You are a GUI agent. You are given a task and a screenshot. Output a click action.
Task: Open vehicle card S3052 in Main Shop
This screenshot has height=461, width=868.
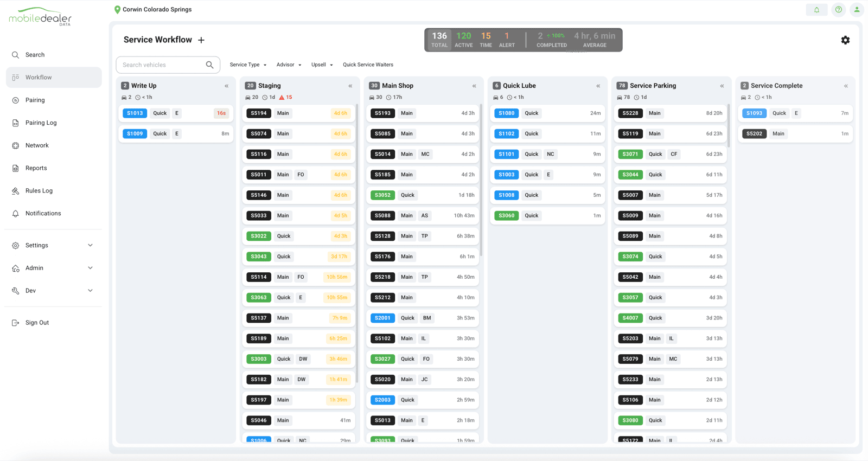click(423, 195)
